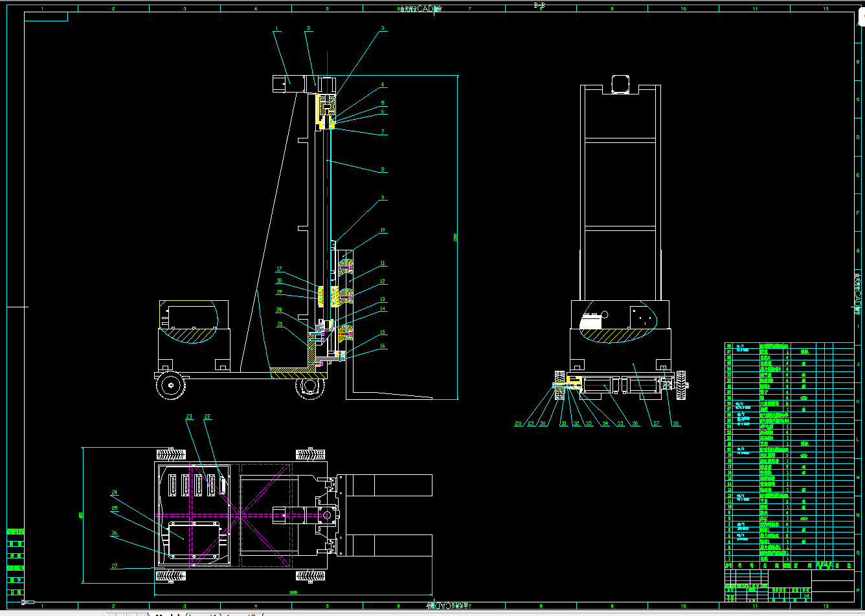
Task: Select leader callout number 12
Action: coord(383,281)
